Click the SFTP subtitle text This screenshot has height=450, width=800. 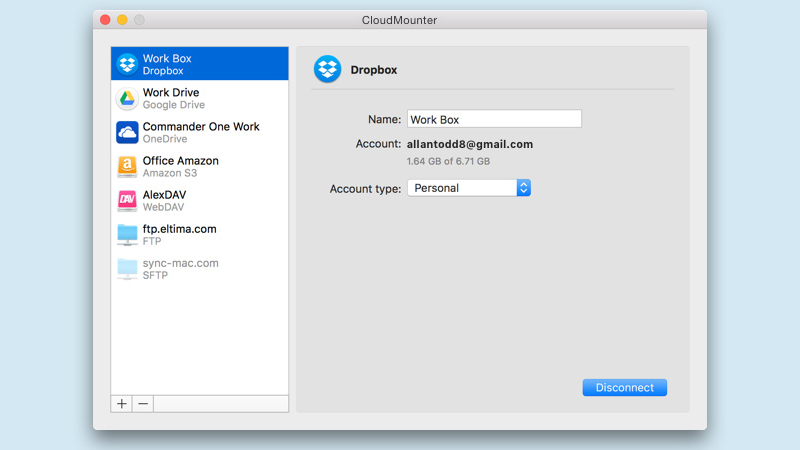pos(155,275)
